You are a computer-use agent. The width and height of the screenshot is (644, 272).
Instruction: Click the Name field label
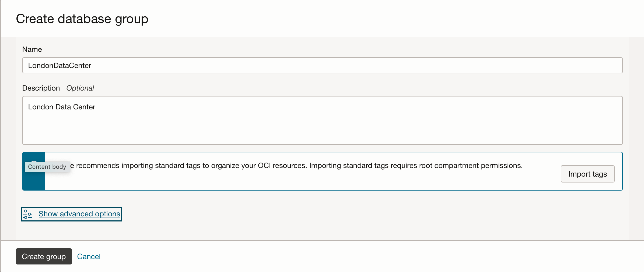[x=32, y=49]
